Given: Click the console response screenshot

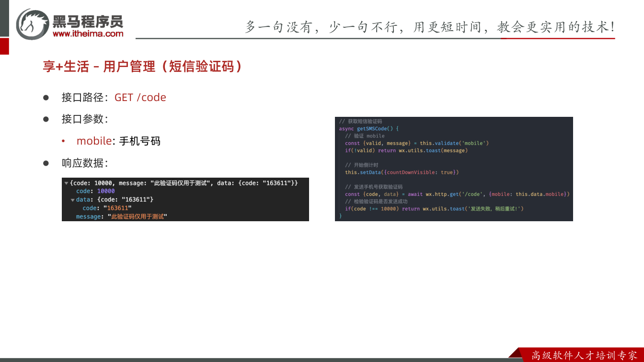Looking at the screenshot, I should (x=185, y=199).
